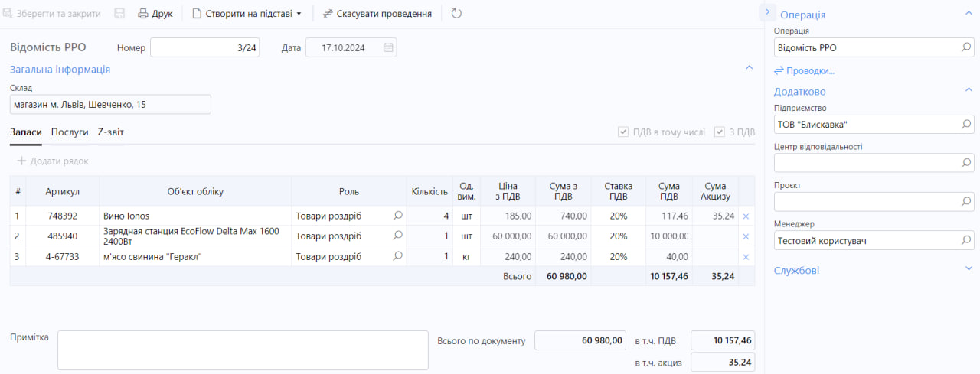The image size is (980, 374).
Task: Delete the Вино Ionos row with X
Action: 746,216
